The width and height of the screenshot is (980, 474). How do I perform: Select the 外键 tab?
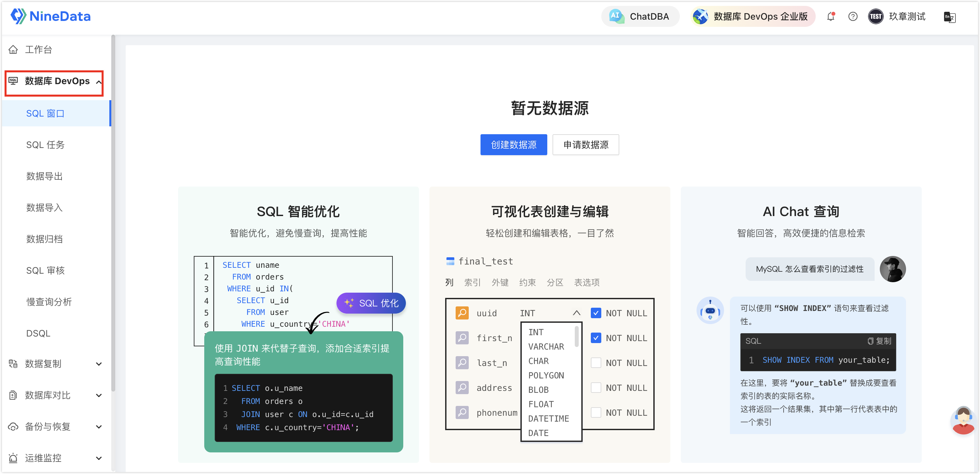[500, 282]
